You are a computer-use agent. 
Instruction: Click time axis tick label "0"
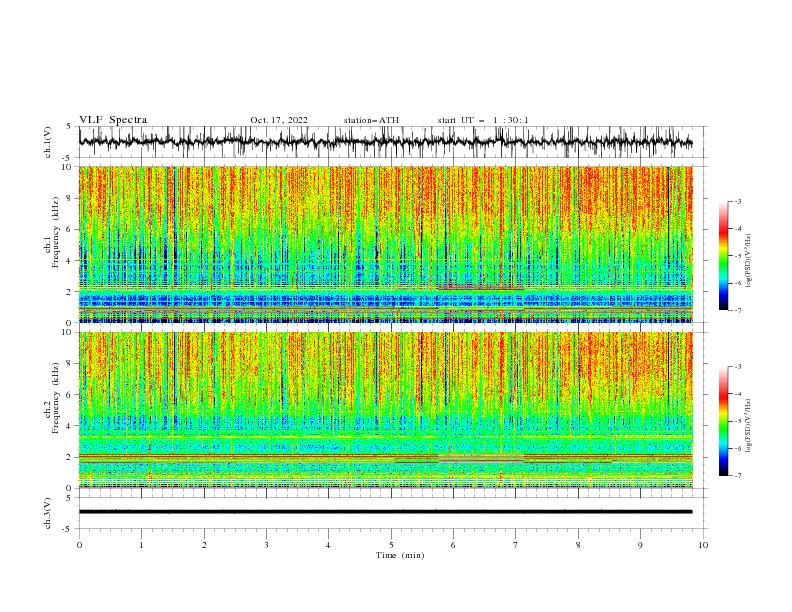79,545
